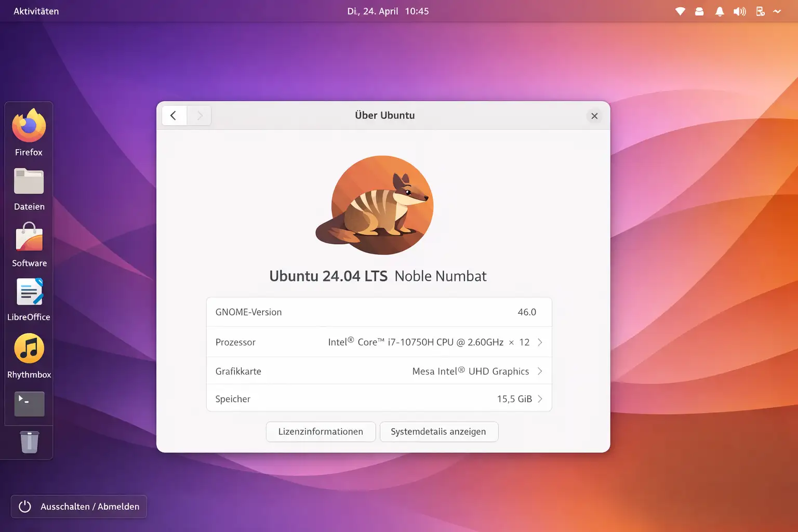
Task: Click the user account icon in the tray
Action: (x=699, y=11)
